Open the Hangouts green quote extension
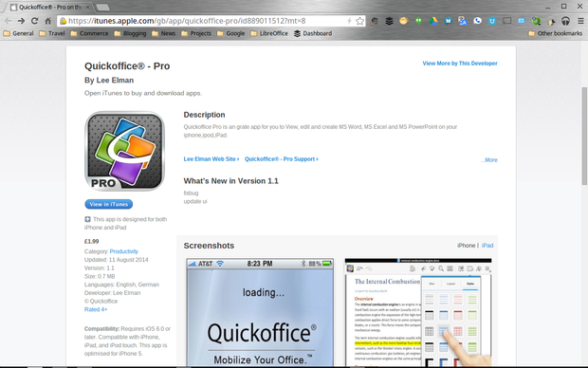 pos(418,21)
